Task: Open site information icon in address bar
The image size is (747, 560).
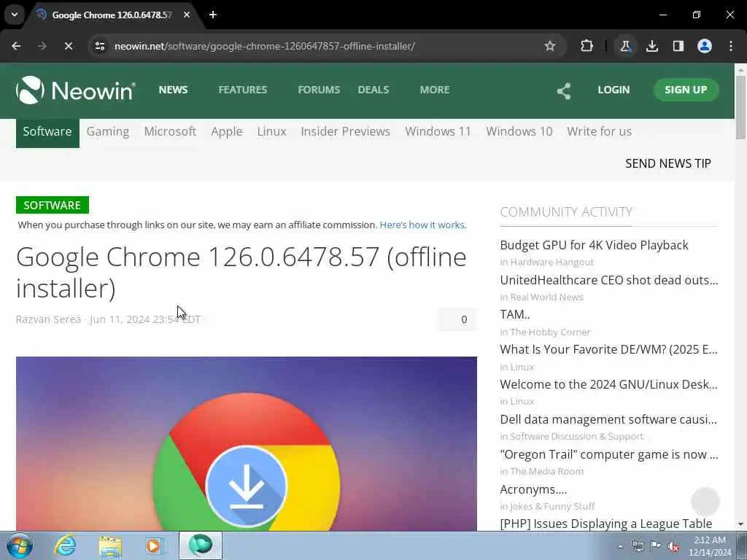Action: [99, 46]
